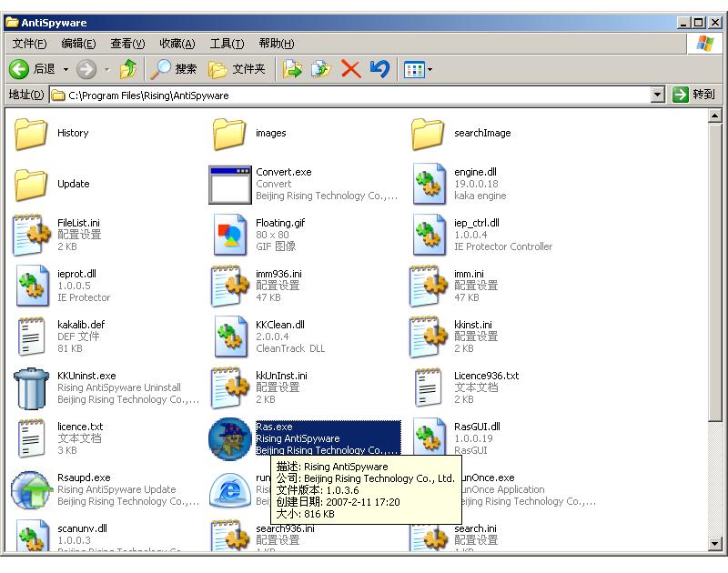Select the kkinst.ini icon
728x573 pixels.
point(429,337)
